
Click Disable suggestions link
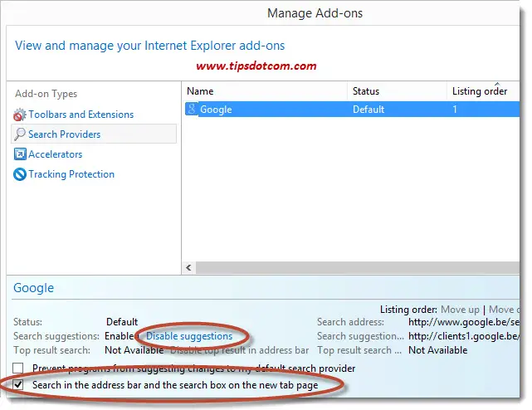[189, 336]
